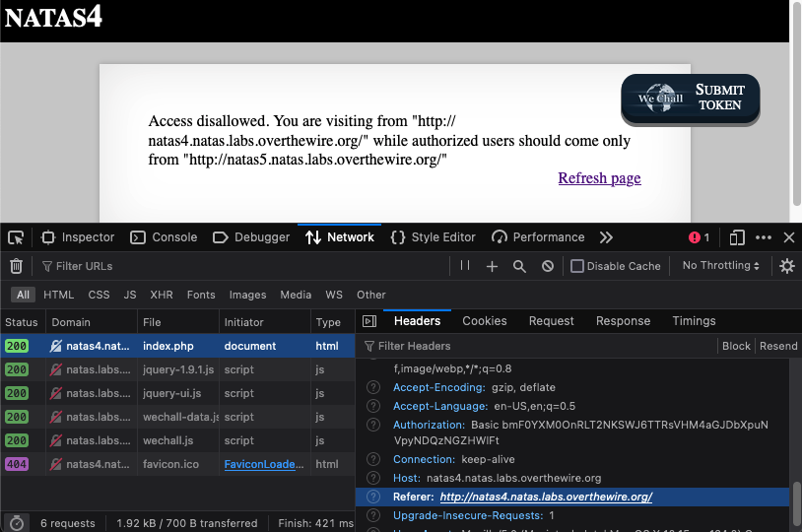Sort by the Initiator column header
The image size is (802, 532).
pyautogui.click(x=264, y=322)
